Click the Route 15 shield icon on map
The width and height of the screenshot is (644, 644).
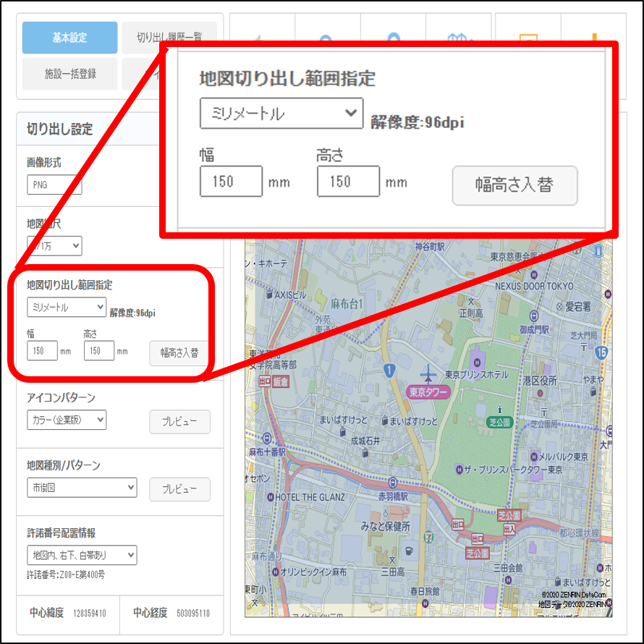(x=601, y=352)
